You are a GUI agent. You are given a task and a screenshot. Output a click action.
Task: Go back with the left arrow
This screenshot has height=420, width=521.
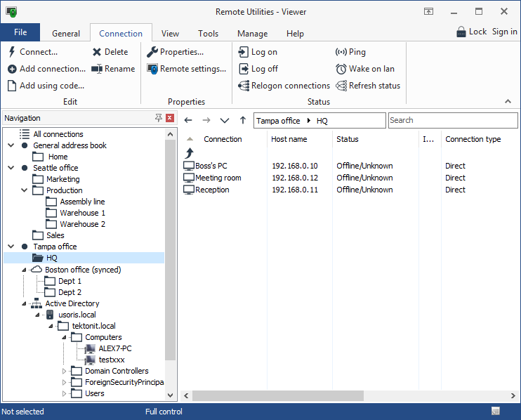pos(188,120)
